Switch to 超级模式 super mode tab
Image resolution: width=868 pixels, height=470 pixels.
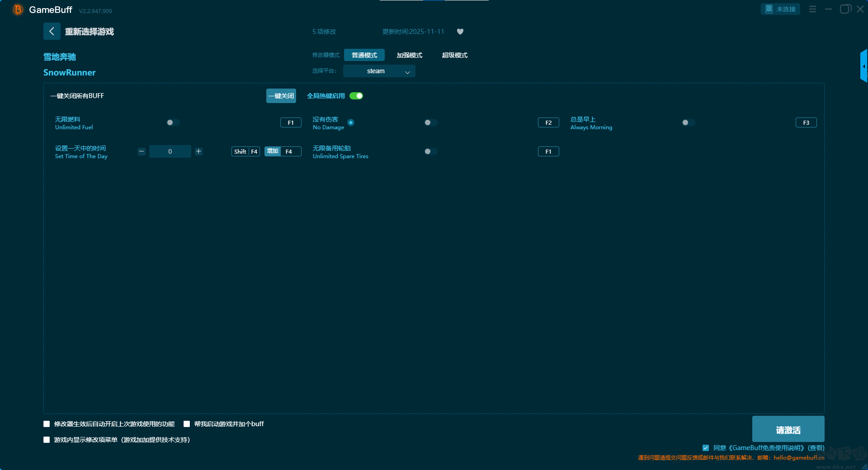click(454, 55)
